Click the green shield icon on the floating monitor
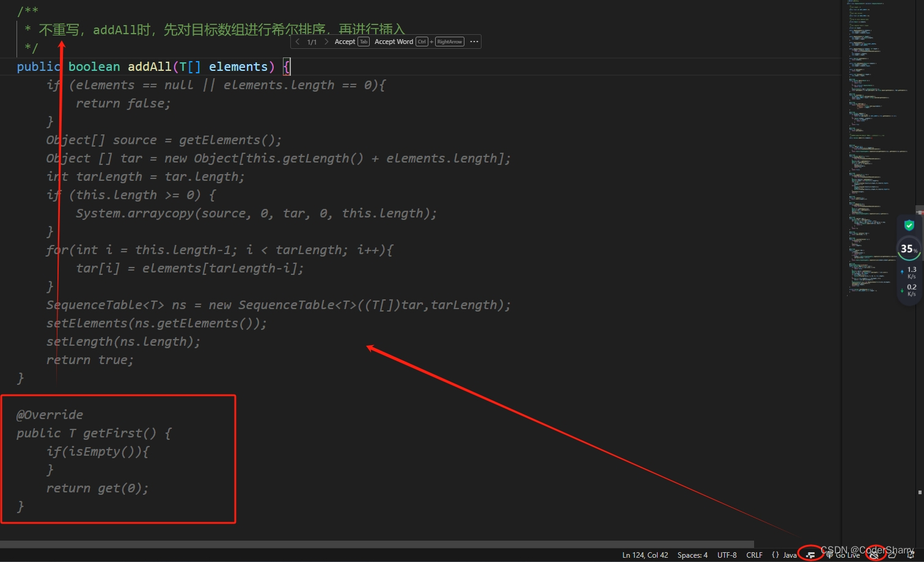Image resolution: width=924 pixels, height=562 pixels. coord(909,225)
